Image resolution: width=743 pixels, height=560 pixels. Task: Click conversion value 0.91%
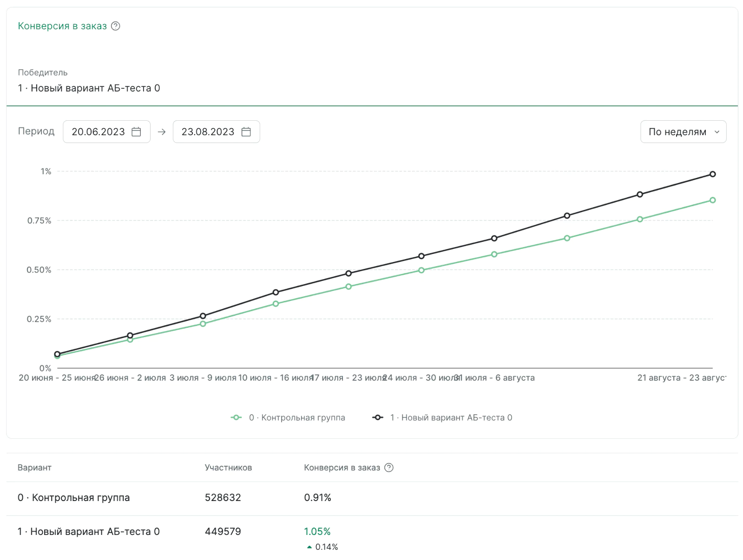317,498
